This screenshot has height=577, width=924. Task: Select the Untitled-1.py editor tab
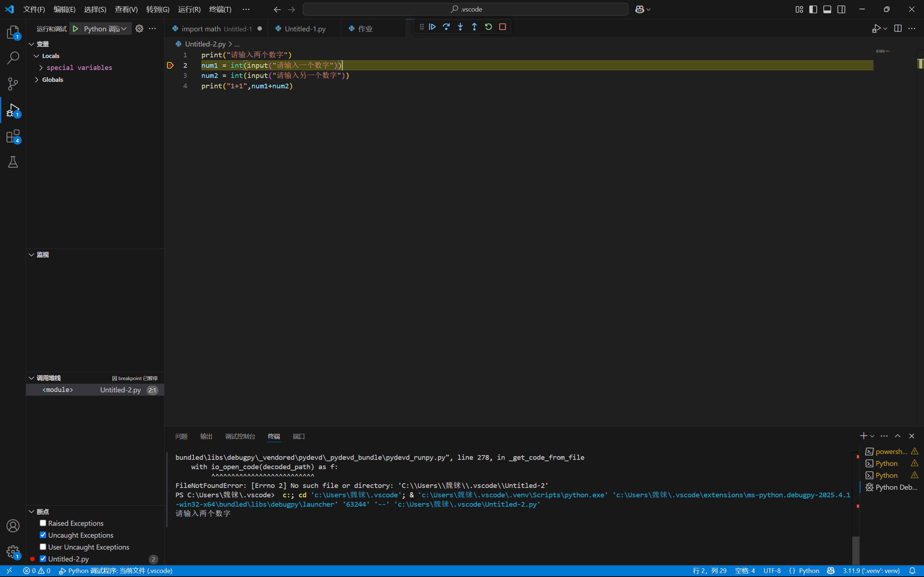[305, 28]
